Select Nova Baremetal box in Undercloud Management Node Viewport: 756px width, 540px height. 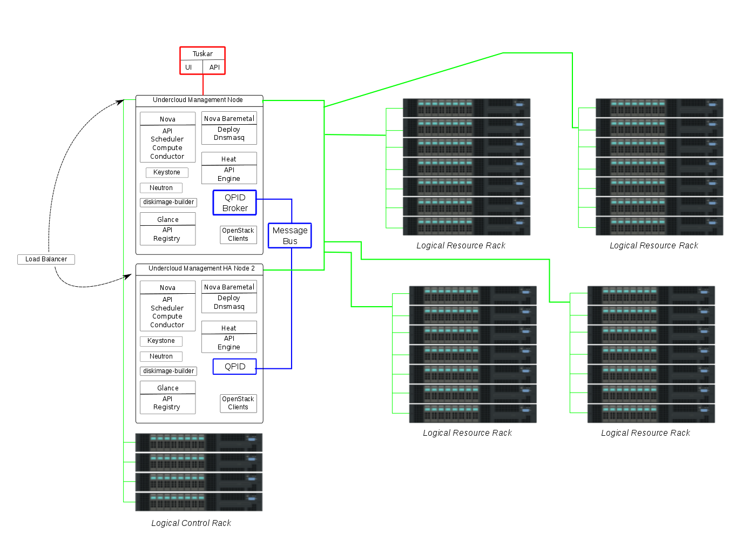(229, 128)
